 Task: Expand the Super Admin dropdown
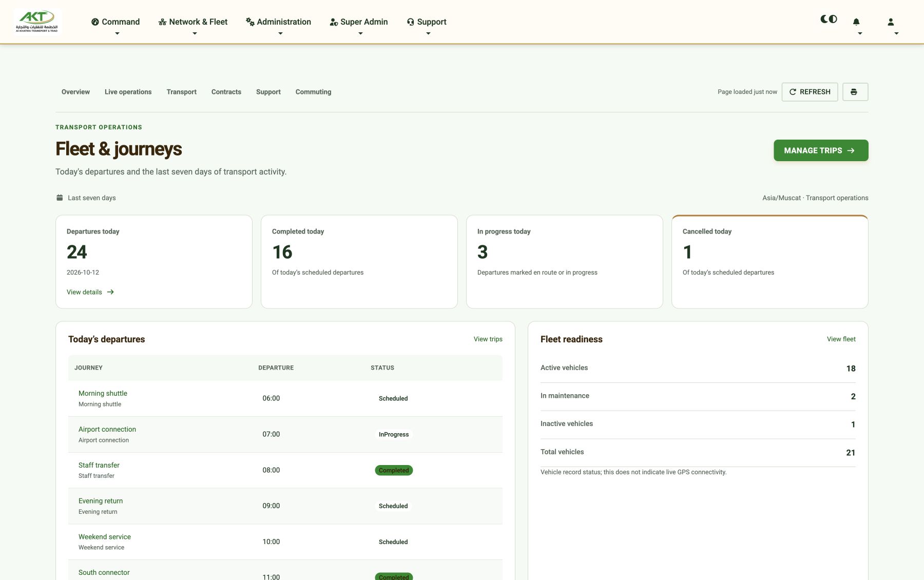click(x=359, y=25)
